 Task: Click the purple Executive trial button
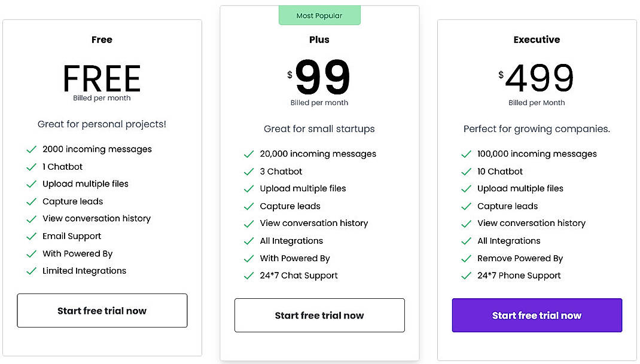(x=537, y=315)
